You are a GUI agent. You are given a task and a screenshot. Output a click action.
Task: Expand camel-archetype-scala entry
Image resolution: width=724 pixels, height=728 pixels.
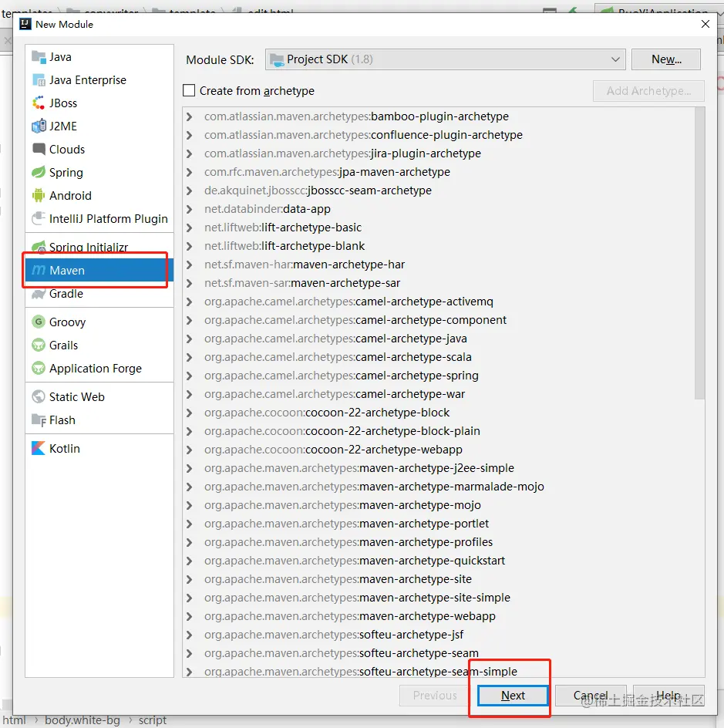(190, 357)
